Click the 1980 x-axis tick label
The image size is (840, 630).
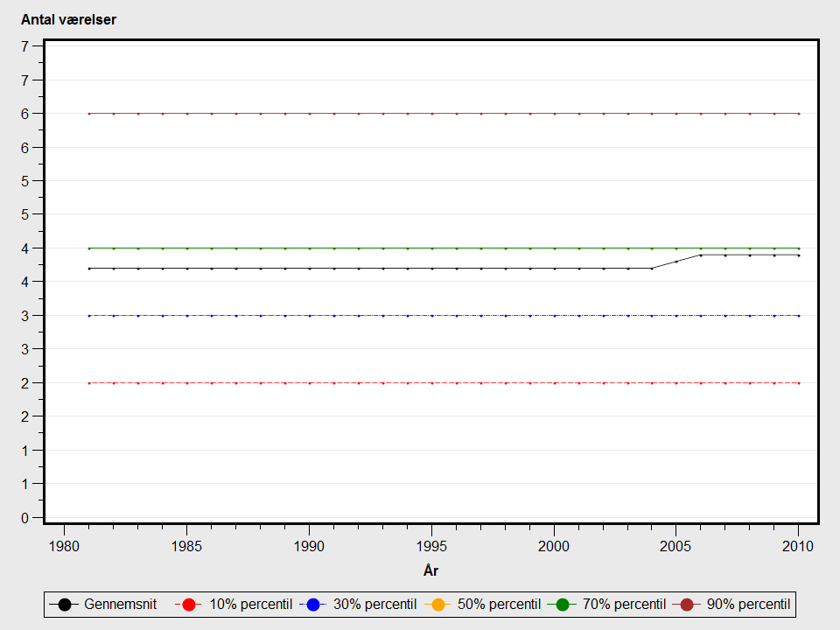pos(64,545)
